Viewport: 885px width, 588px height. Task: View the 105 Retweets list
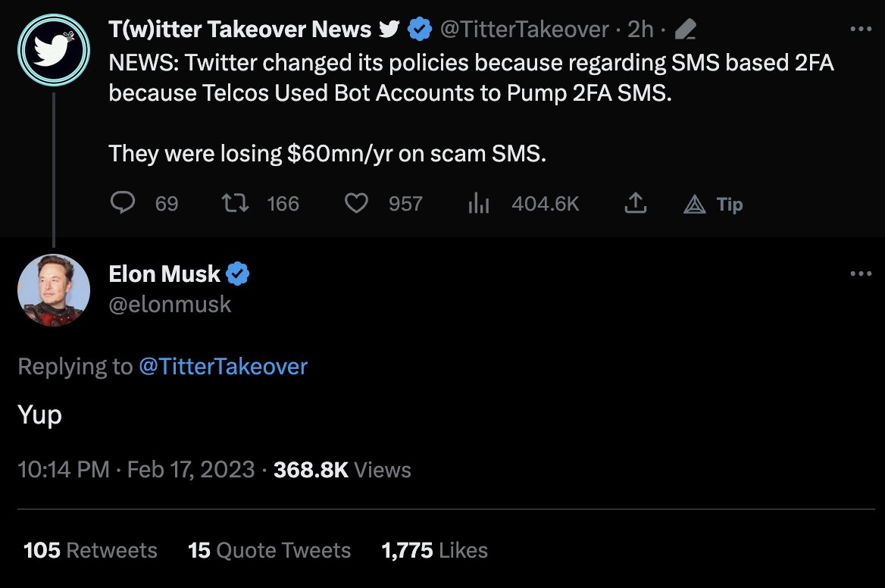point(90,550)
